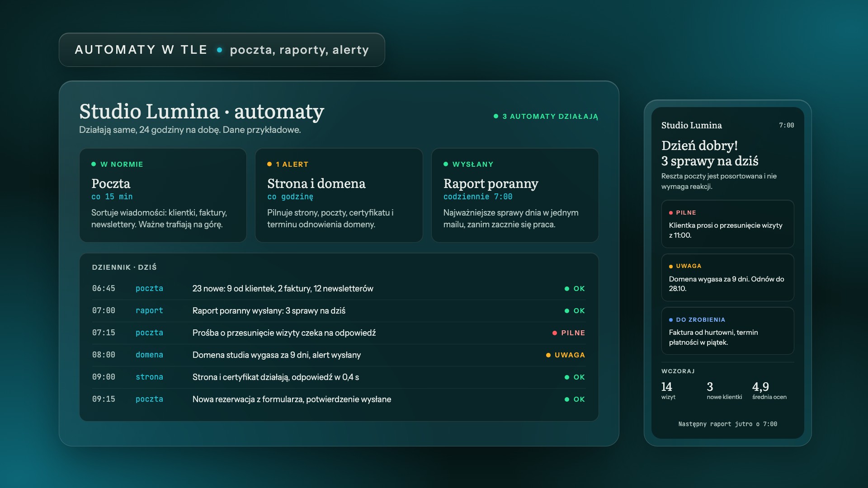This screenshot has width=868, height=488.
Task: Click the '14 wizyt' statistic
Action: coord(669,391)
